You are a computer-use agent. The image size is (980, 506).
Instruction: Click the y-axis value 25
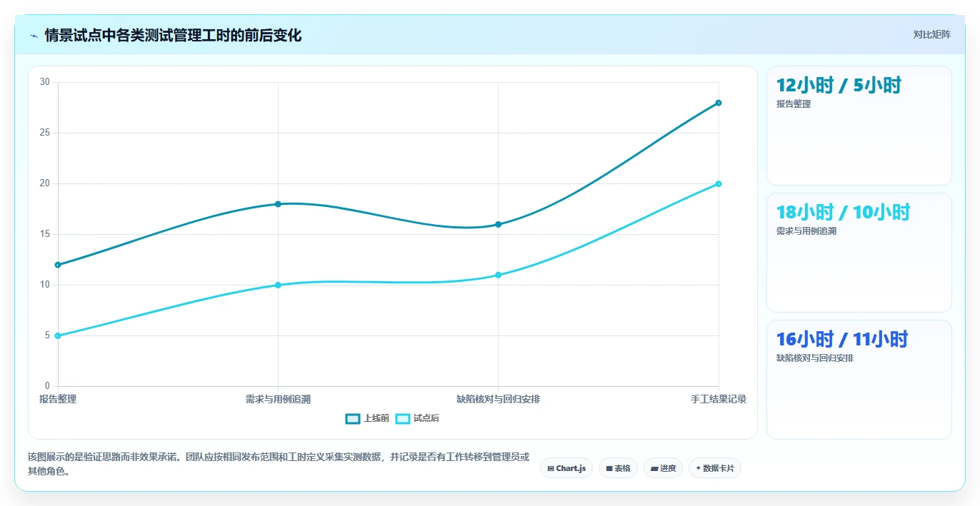45,133
